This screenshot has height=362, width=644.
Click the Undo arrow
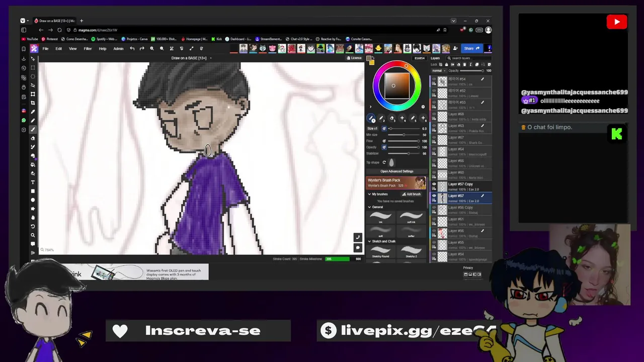(x=132, y=48)
